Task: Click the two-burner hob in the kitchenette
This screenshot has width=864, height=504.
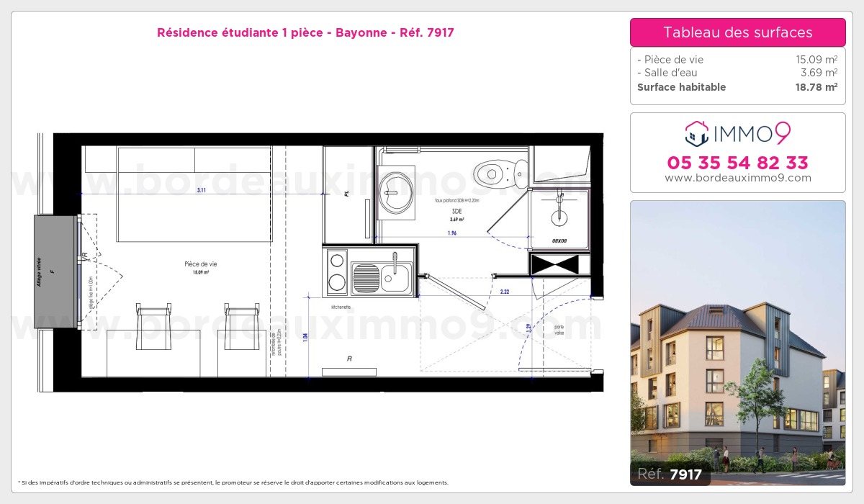Action: (336, 271)
